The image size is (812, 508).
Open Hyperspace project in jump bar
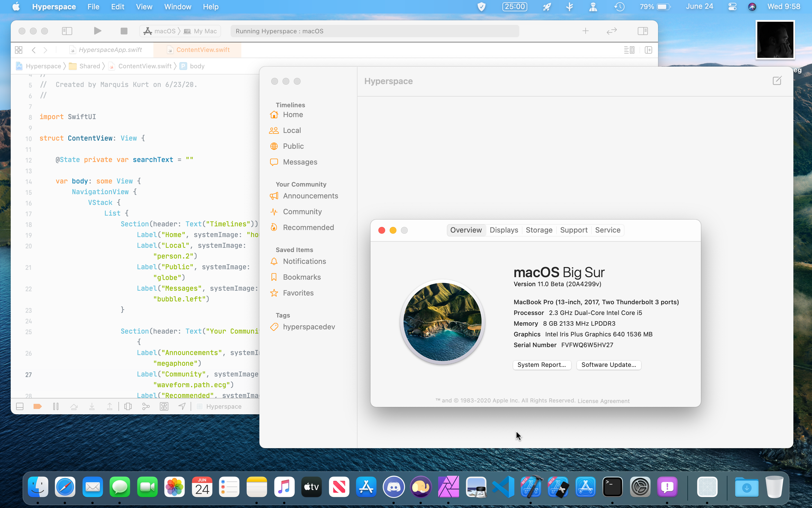point(38,66)
